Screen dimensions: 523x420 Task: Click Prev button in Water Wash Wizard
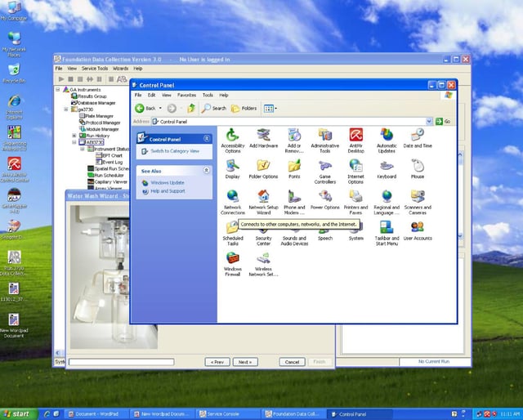click(x=217, y=362)
